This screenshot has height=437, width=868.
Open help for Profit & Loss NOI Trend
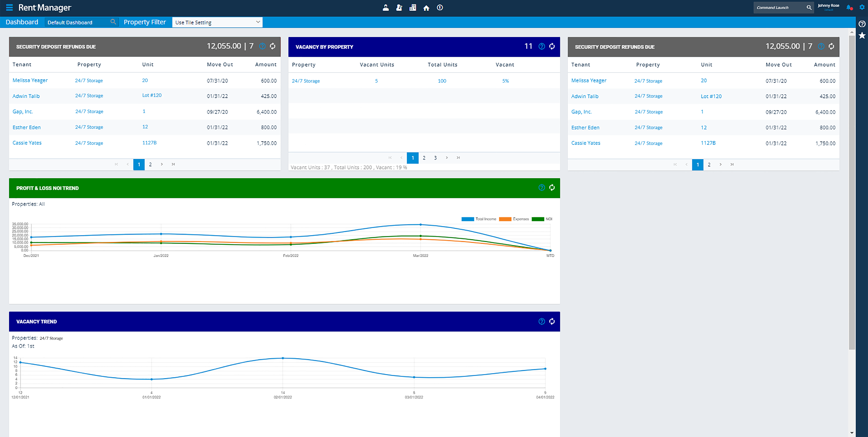pos(541,187)
